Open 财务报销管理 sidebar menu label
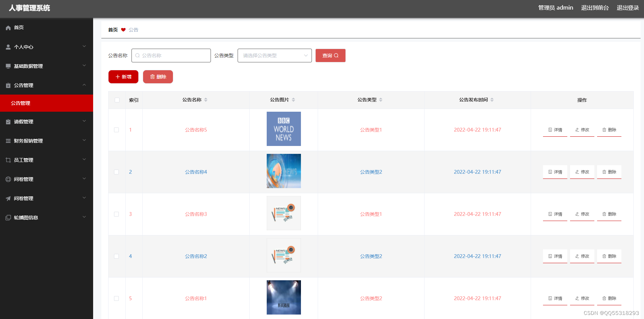The image size is (644, 319). click(28, 141)
